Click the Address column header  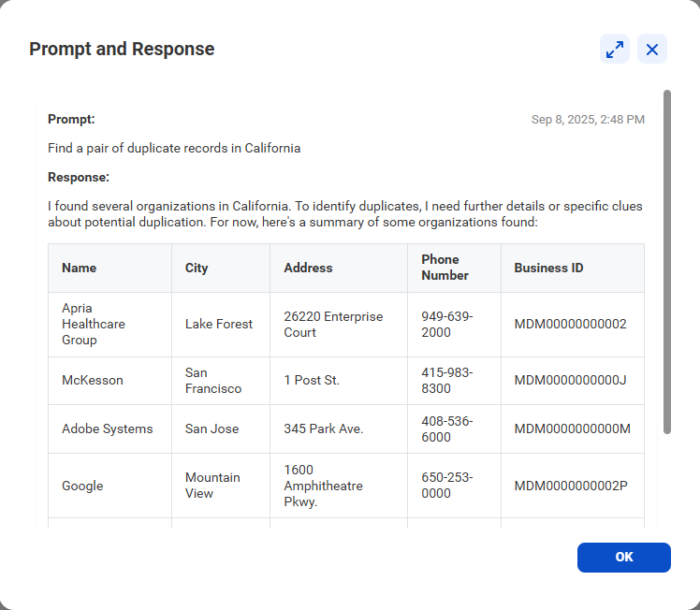pyautogui.click(x=339, y=269)
